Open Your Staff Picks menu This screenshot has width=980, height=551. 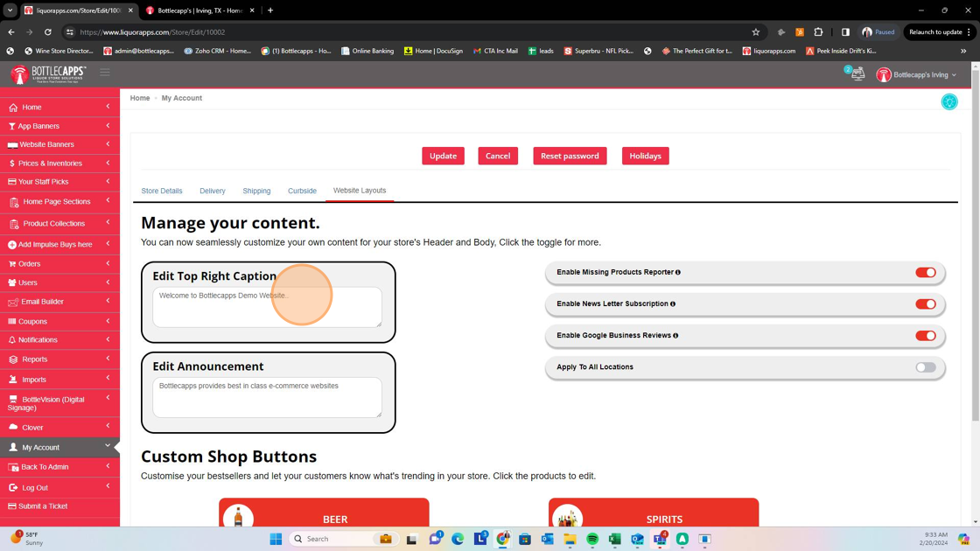click(x=60, y=182)
